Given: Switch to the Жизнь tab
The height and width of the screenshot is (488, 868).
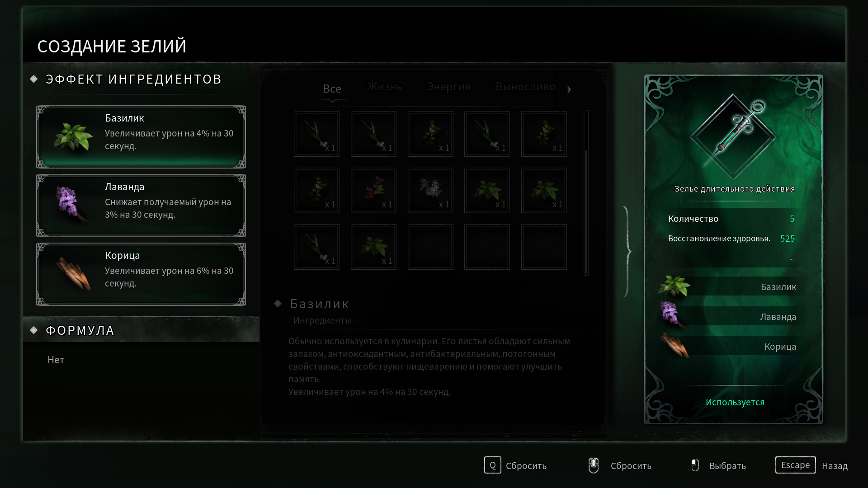Looking at the screenshot, I should (x=385, y=87).
